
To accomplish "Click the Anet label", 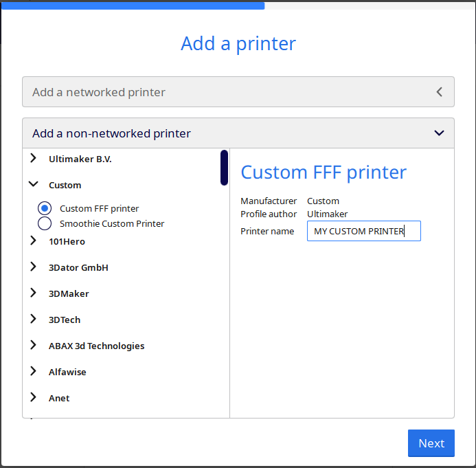I will click(59, 398).
